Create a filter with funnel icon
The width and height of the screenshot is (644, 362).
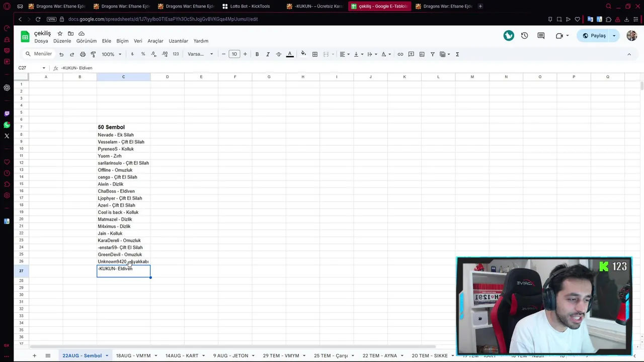432,54
